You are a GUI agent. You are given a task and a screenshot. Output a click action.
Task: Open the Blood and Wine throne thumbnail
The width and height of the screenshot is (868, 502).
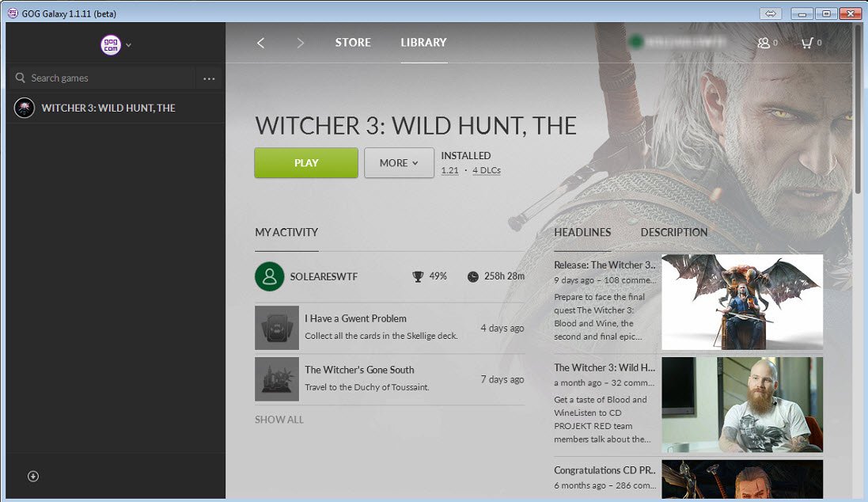pos(742,302)
